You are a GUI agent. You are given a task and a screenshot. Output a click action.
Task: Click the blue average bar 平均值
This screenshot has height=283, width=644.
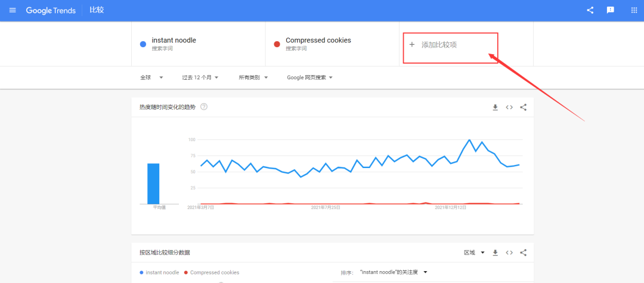coord(153,184)
